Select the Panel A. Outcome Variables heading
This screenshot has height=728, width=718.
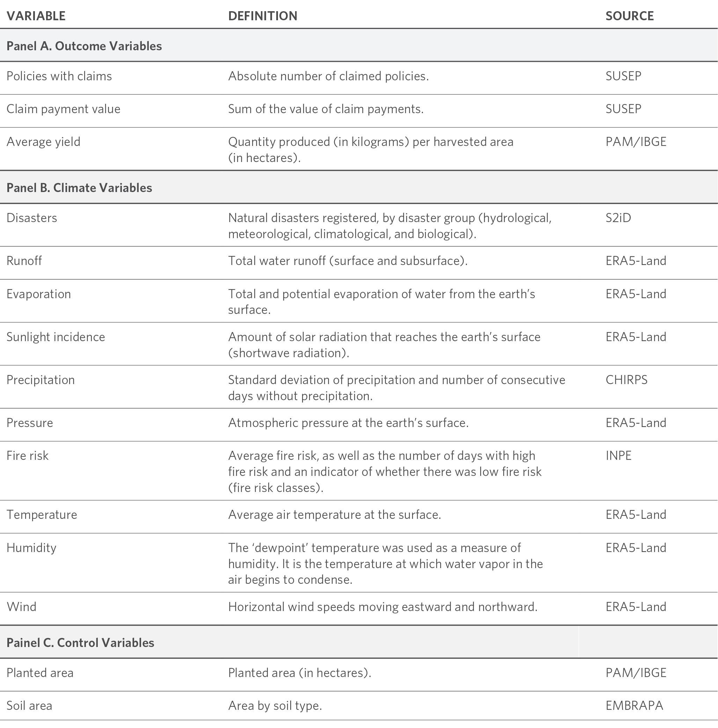coord(84,46)
